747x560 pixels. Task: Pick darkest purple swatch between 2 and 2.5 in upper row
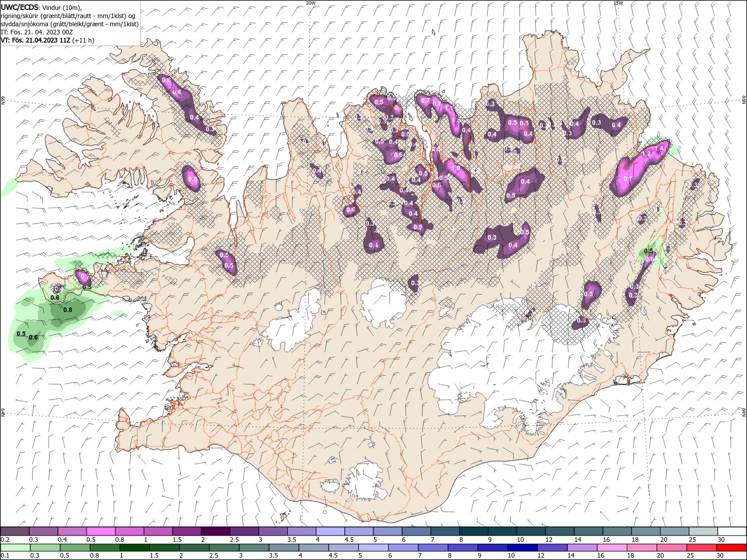click(x=215, y=531)
